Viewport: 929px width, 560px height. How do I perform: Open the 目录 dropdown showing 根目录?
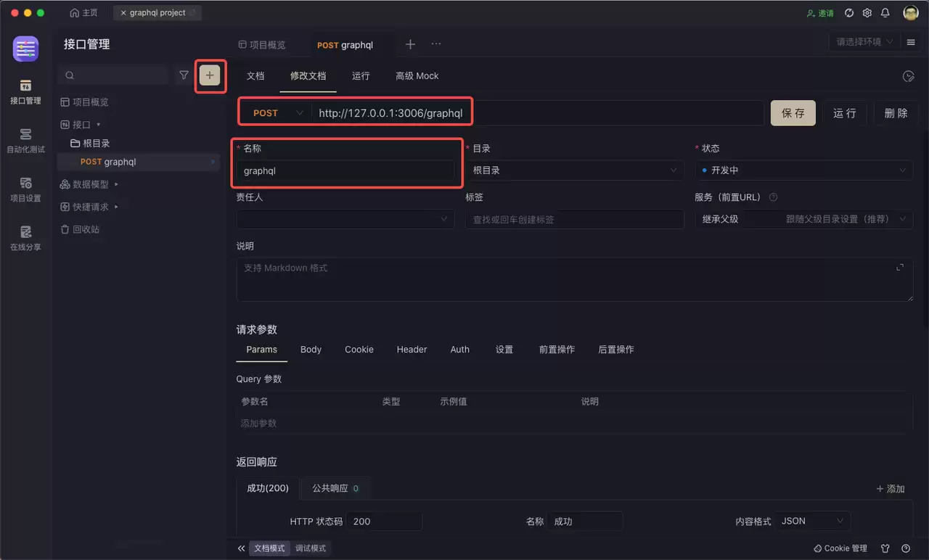click(575, 170)
